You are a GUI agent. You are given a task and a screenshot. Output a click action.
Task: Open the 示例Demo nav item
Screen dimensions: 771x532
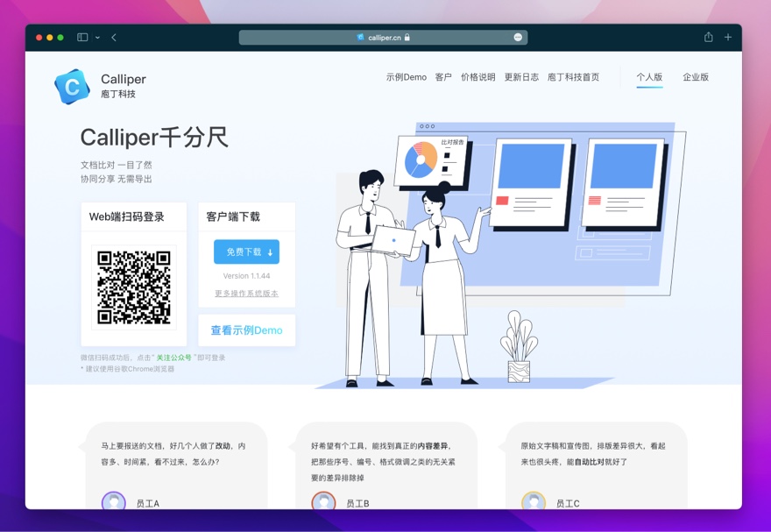click(x=407, y=77)
